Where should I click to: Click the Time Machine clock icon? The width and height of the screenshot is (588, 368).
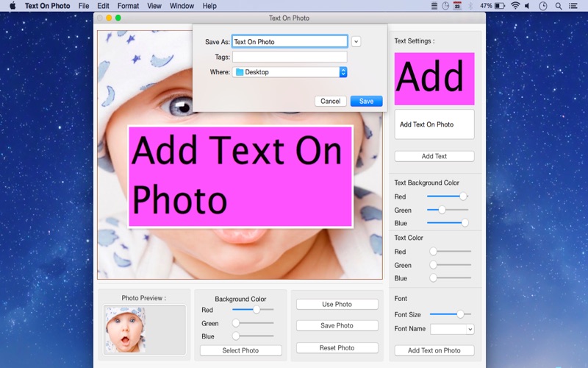point(543,6)
